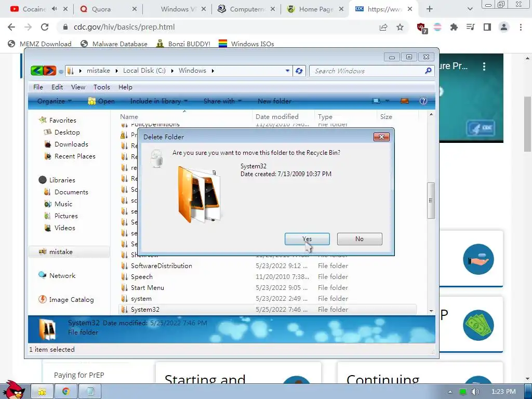Close the Delete Folder dialog
The height and width of the screenshot is (399, 532).
pyautogui.click(x=381, y=137)
